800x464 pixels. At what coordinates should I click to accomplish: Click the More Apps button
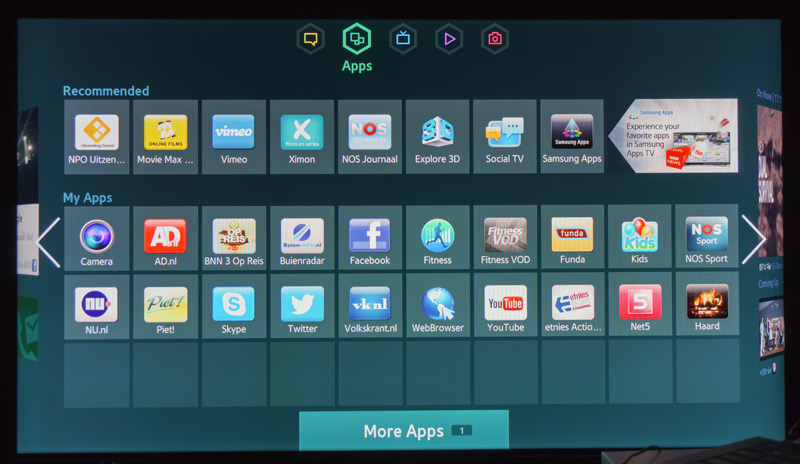(404, 431)
